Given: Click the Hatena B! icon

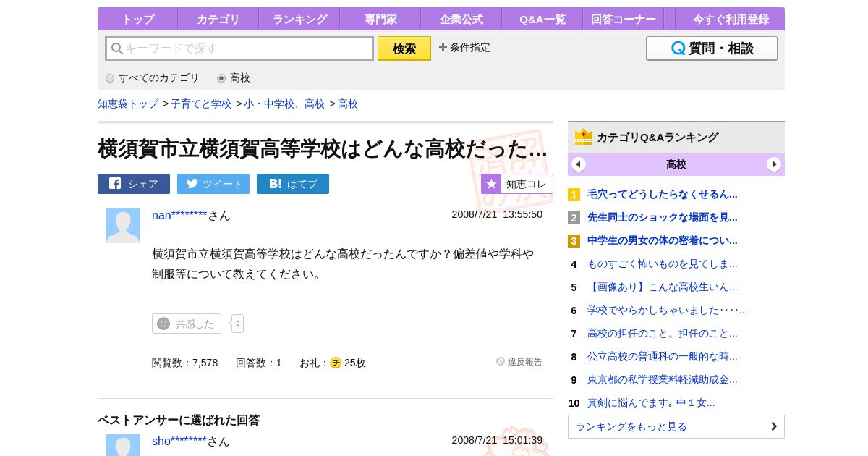Looking at the screenshot, I should point(275,184).
